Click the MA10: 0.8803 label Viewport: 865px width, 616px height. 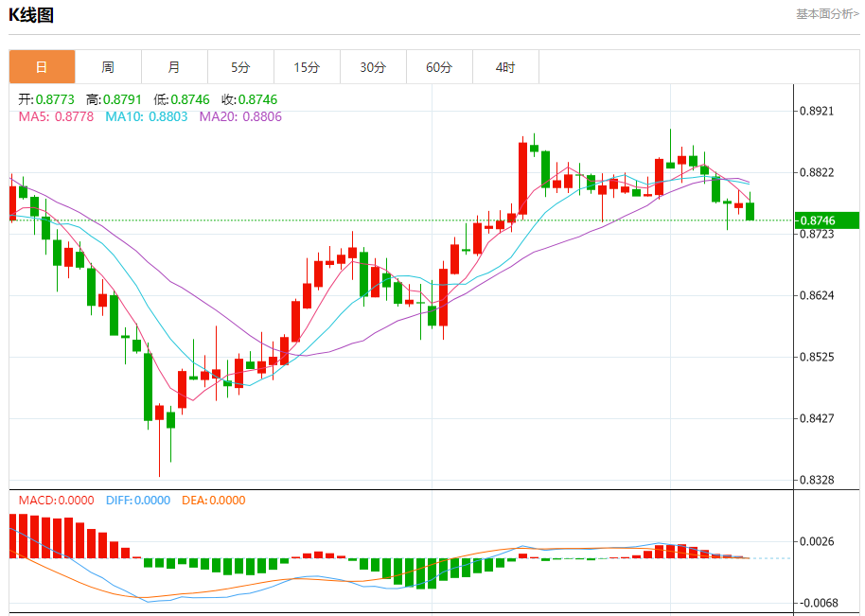pyautogui.click(x=147, y=117)
